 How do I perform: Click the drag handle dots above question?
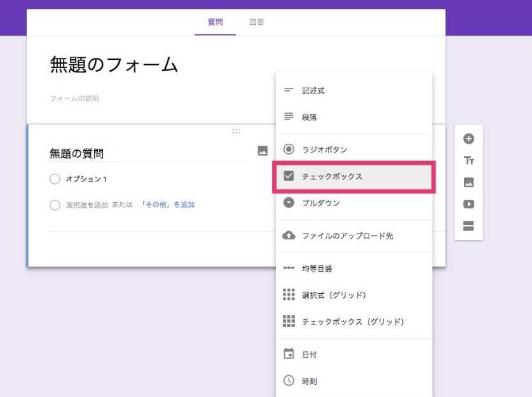point(236,131)
